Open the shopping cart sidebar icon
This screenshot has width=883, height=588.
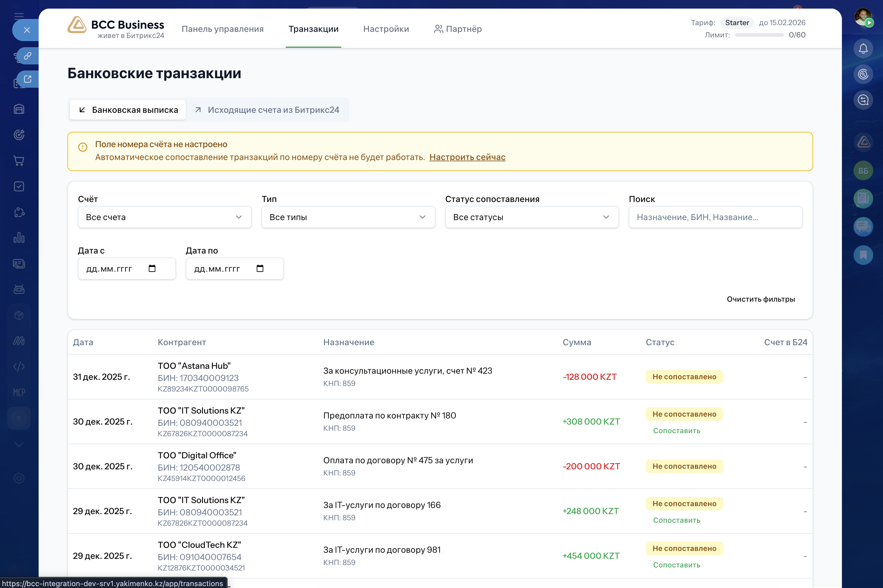point(19,161)
